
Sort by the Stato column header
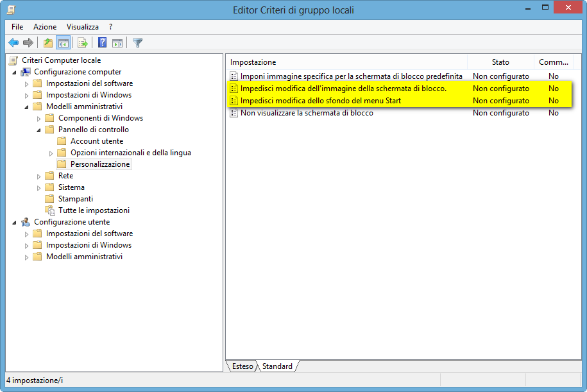(500, 62)
